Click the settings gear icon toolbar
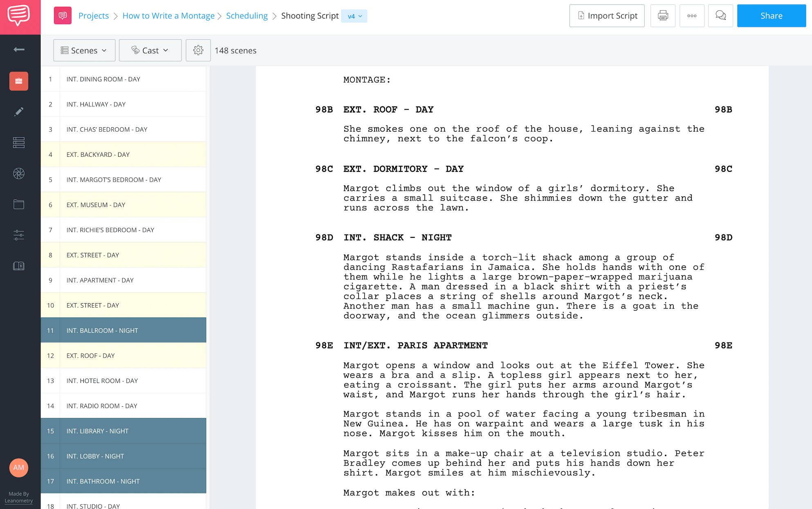 tap(198, 50)
